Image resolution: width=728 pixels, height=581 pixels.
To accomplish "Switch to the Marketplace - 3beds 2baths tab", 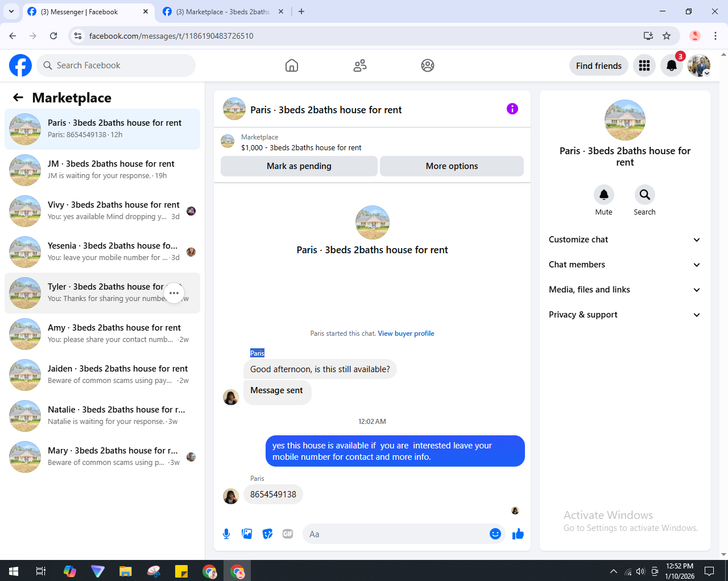I will pyautogui.click(x=222, y=11).
